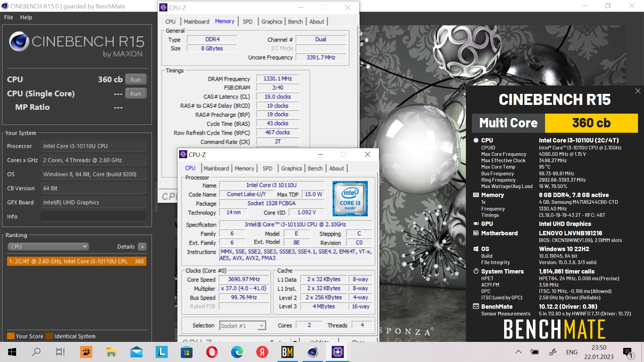
Task: Select the top ranking entry i3-10110U 360
Action: tap(76, 261)
